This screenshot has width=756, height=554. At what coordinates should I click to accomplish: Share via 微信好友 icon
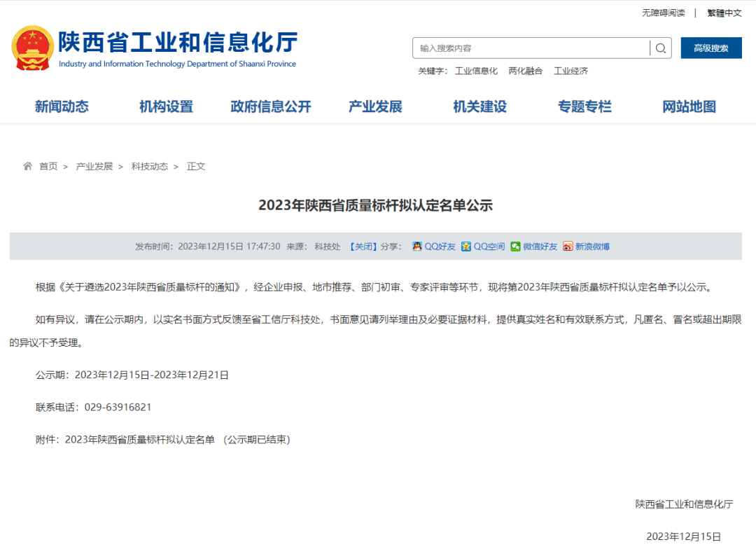tap(515, 247)
